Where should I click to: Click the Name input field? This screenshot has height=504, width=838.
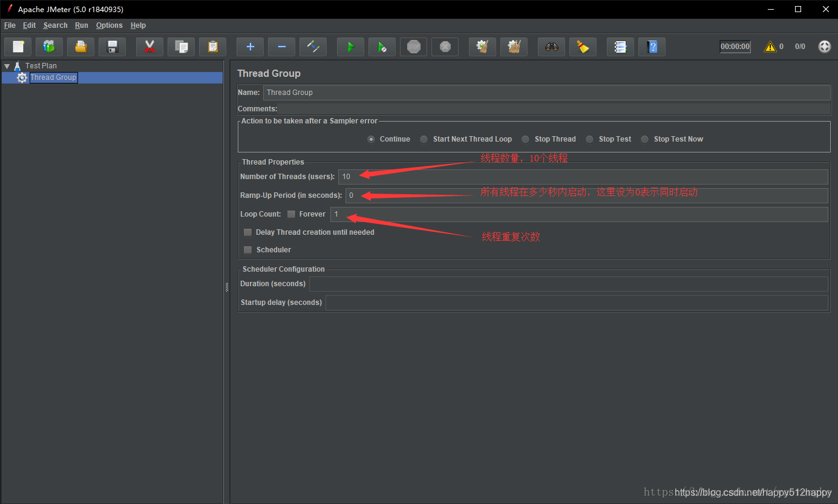(x=547, y=93)
